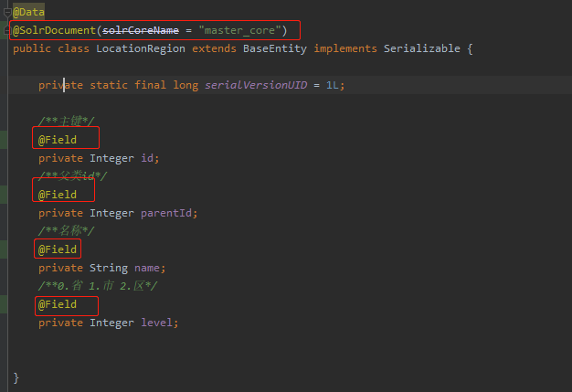Click green gutter marker beside parentId's @Field

coord(4,195)
